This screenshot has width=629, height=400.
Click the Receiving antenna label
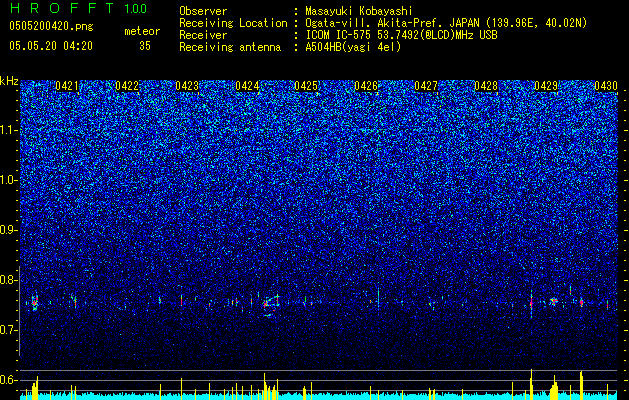click(230, 47)
